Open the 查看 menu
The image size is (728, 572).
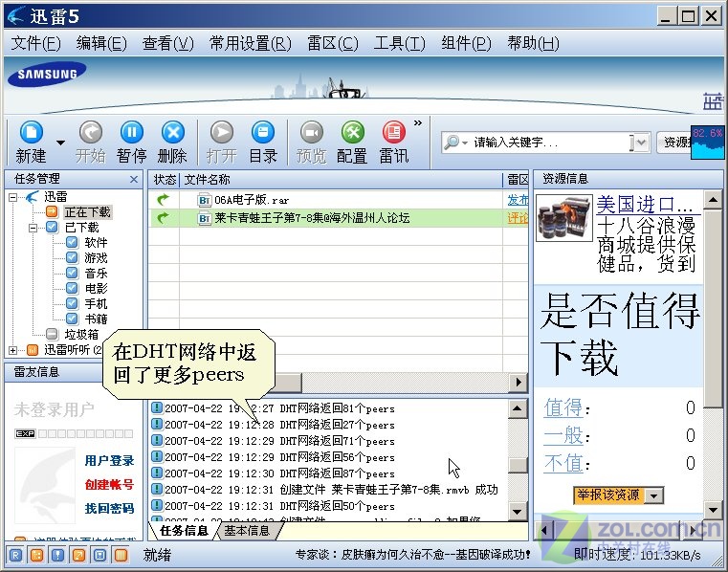click(x=168, y=44)
